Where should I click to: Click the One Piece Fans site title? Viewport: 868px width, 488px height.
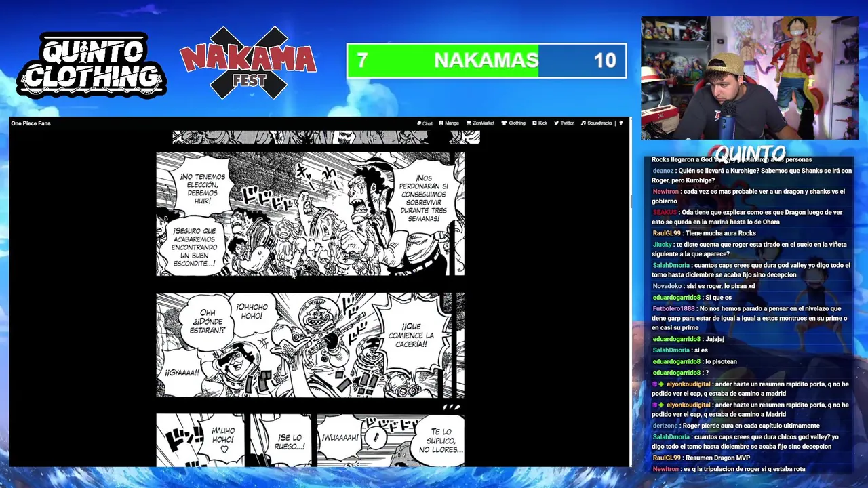pos(31,123)
